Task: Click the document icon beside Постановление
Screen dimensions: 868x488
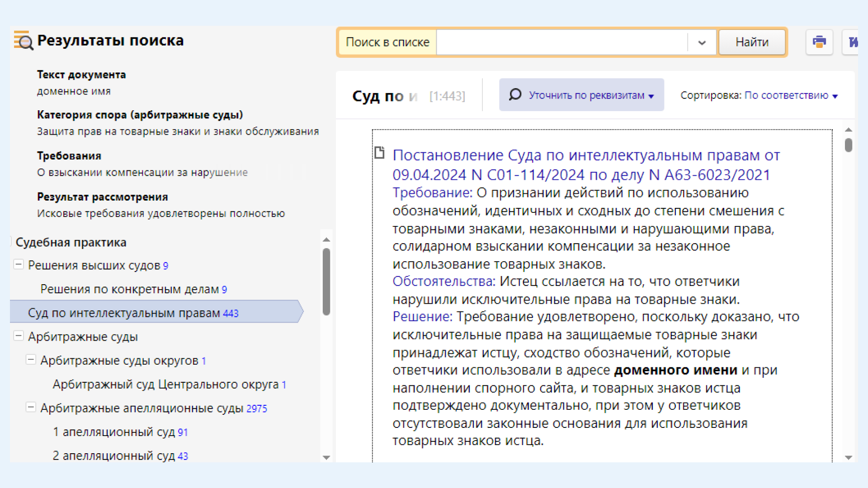Action: (x=379, y=153)
